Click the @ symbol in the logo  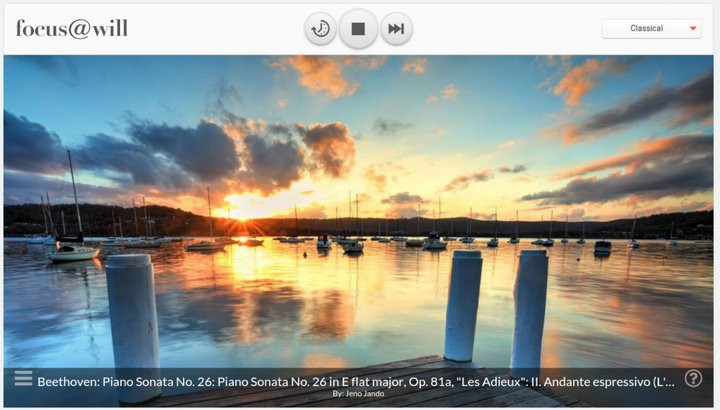click(79, 29)
